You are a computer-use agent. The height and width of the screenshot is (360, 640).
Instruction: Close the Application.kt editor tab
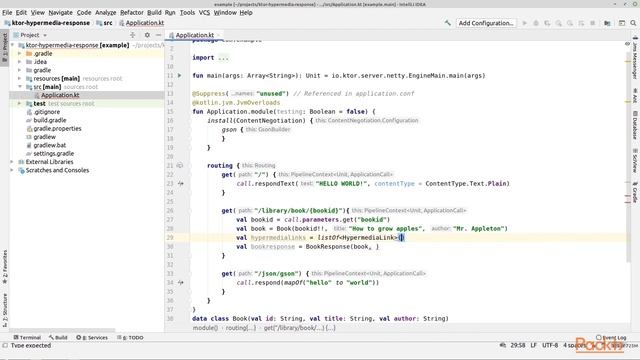tap(218, 35)
